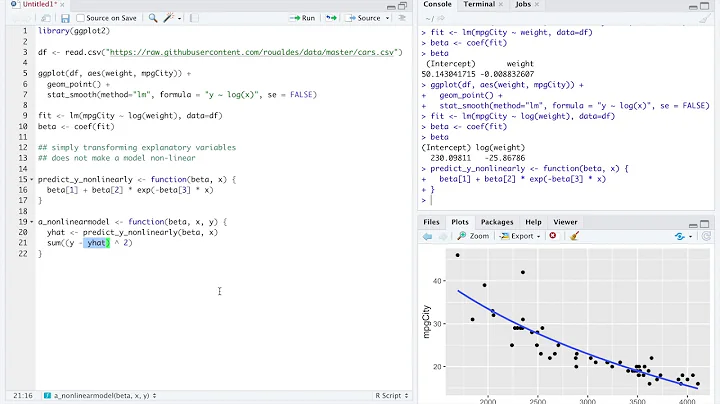The height and width of the screenshot is (404, 720).
Task: Show the previous plot with the back arrow
Action: [428, 236]
